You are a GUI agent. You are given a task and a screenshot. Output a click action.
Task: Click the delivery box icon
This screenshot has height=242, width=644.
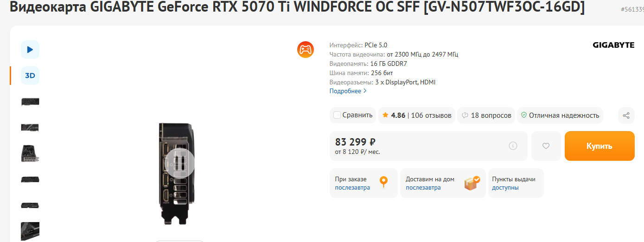click(472, 183)
